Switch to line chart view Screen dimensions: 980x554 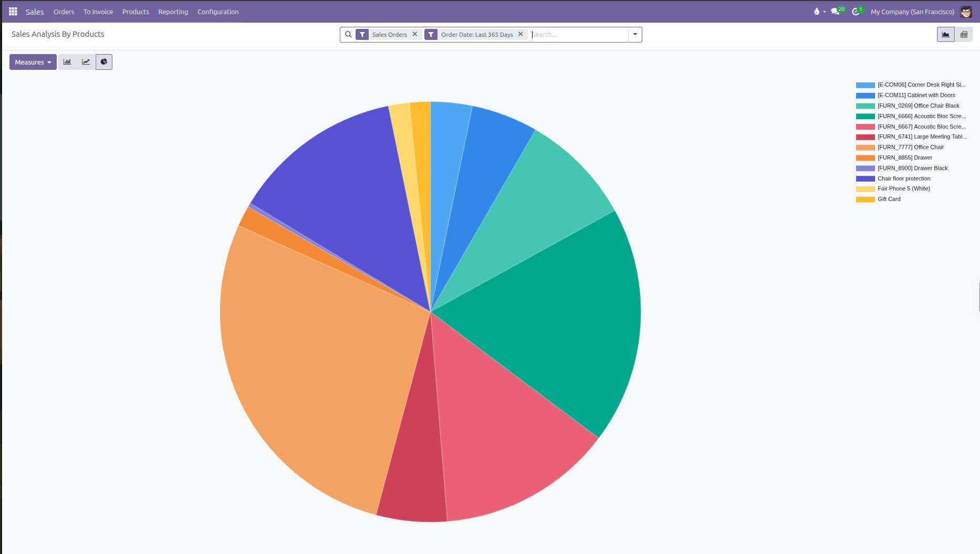tap(86, 62)
